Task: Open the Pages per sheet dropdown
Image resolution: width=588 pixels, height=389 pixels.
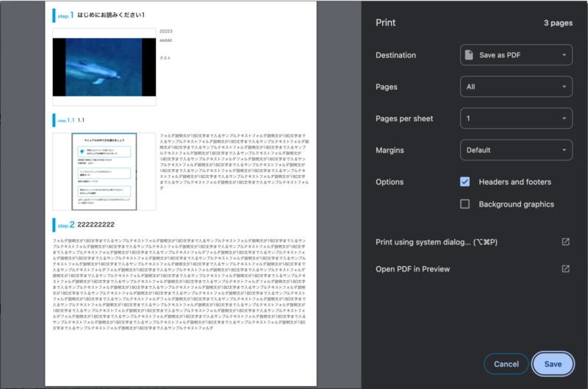Action: [x=516, y=118]
